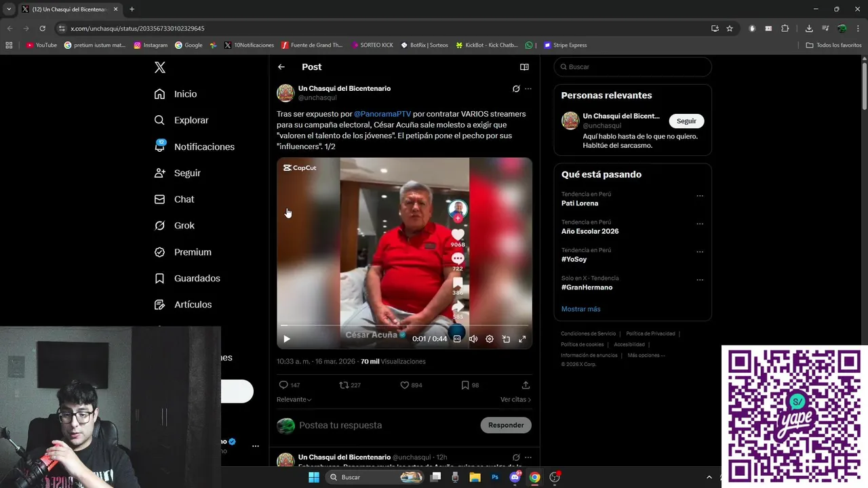
Task: Open Notificaciones in the sidebar
Action: (194, 146)
